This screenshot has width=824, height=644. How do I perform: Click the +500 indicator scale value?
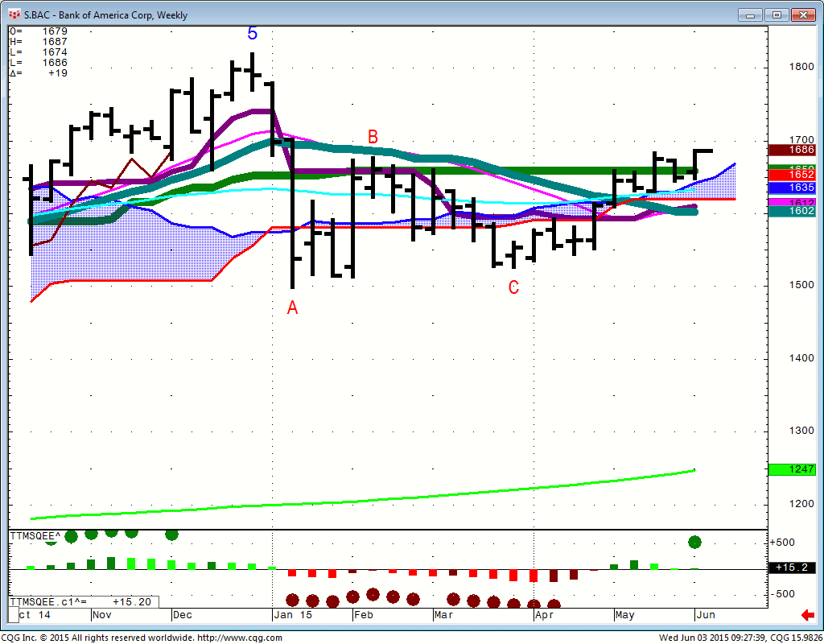tap(782, 543)
